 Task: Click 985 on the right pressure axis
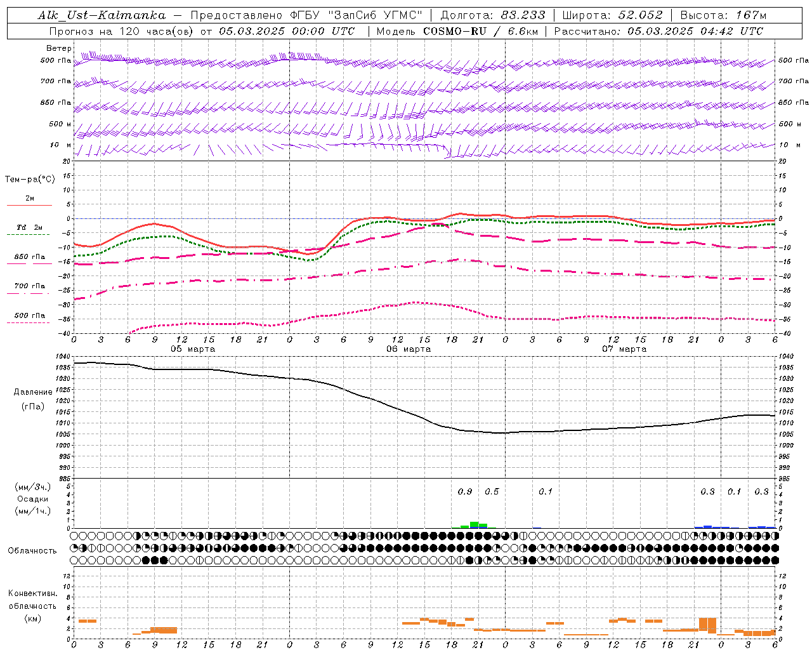pos(785,479)
